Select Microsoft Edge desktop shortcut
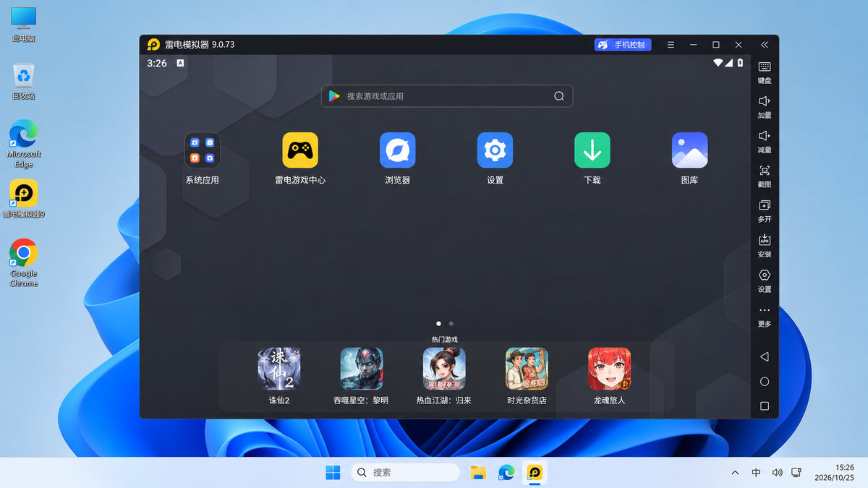 click(24, 144)
